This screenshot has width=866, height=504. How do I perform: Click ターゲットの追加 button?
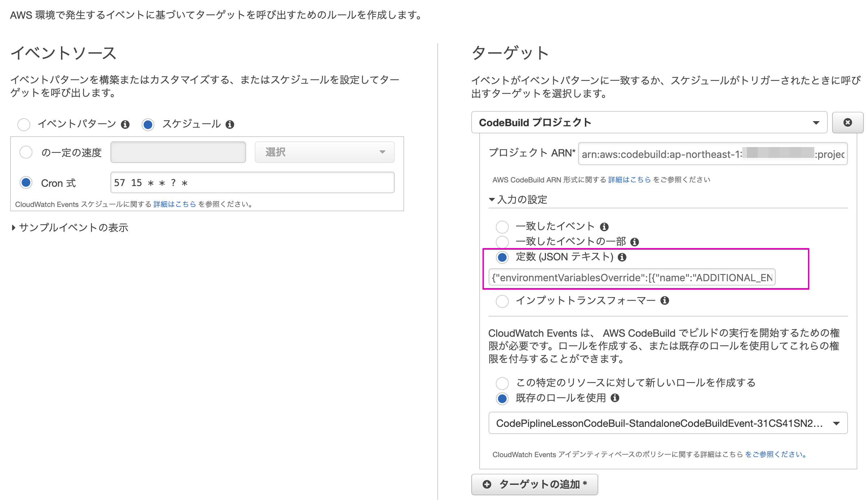pos(534,484)
